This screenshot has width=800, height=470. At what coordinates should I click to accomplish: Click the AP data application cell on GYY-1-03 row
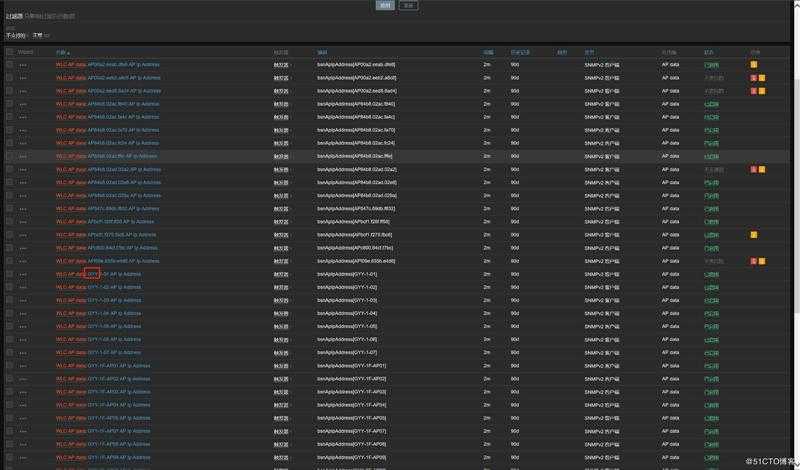click(x=670, y=301)
